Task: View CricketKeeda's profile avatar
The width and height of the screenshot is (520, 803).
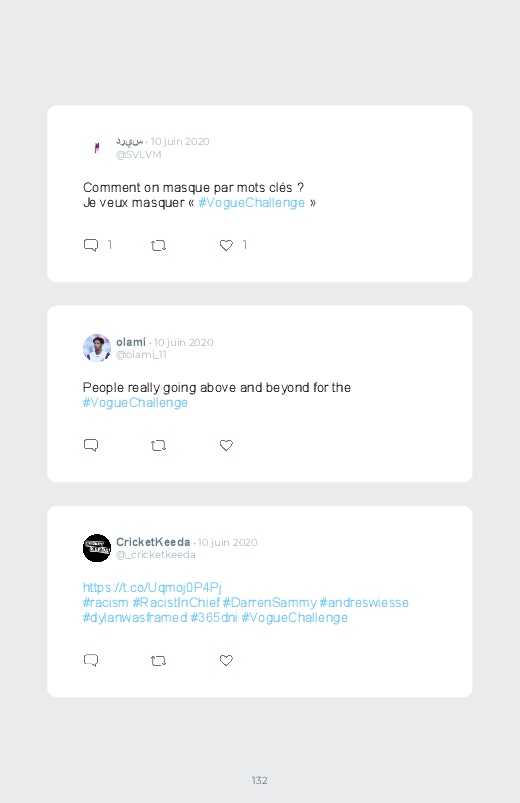Action: [97, 548]
